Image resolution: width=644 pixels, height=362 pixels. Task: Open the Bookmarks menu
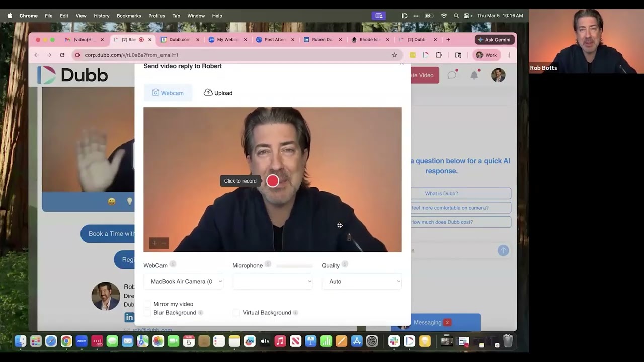(129, 16)
